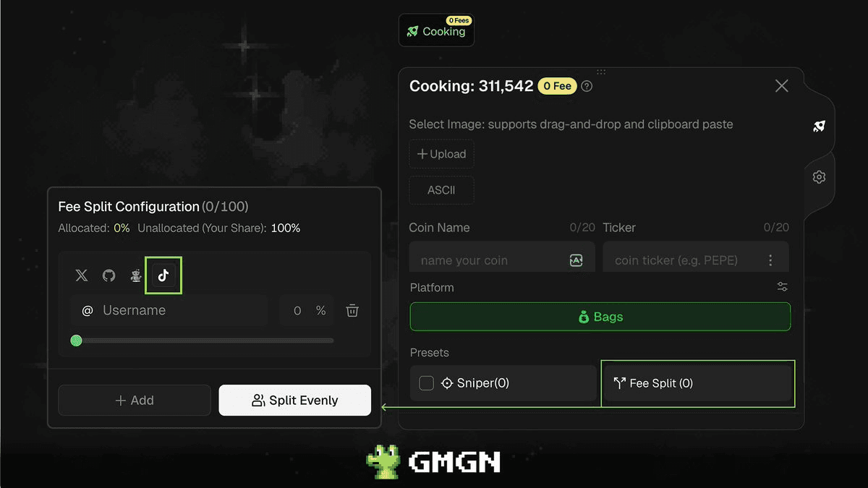Open ticker field three-dot options menu

(770, 260)
